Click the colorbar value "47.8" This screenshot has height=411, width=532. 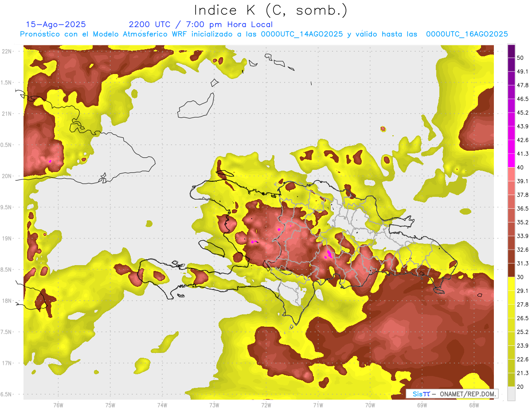(523, 85)
